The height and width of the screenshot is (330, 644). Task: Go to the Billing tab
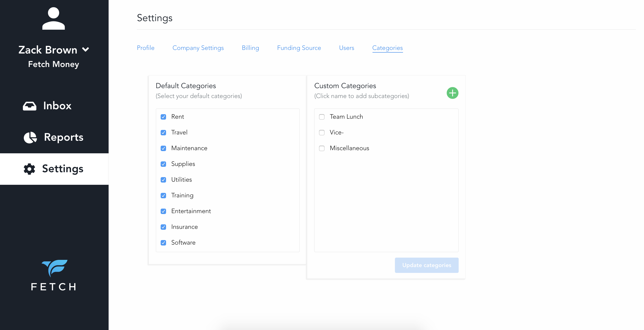250,48
